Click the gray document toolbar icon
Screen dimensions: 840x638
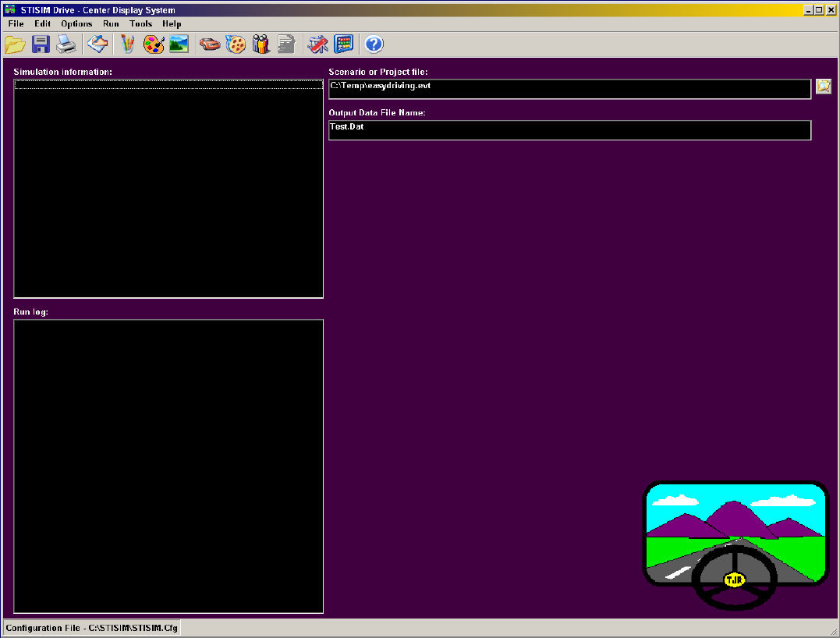[x=286, y=44]
